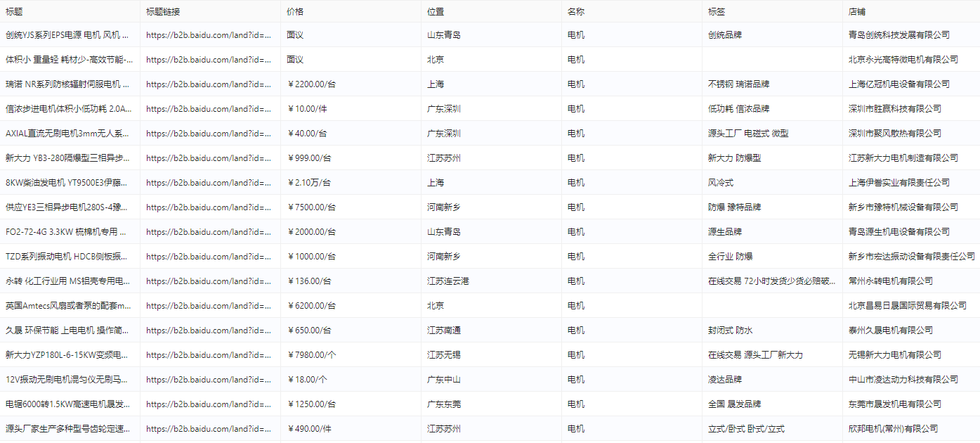This screenshot has width=980, height=443.
Task: Click title 电锯6000转1.5KW高速电机
Action: tap(67, 404)
